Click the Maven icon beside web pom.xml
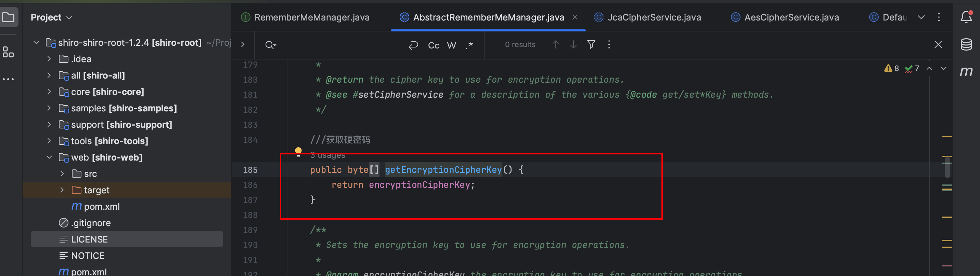Viewport: 980px width, 276px height. pyautogui.click(x=76, y=206)
